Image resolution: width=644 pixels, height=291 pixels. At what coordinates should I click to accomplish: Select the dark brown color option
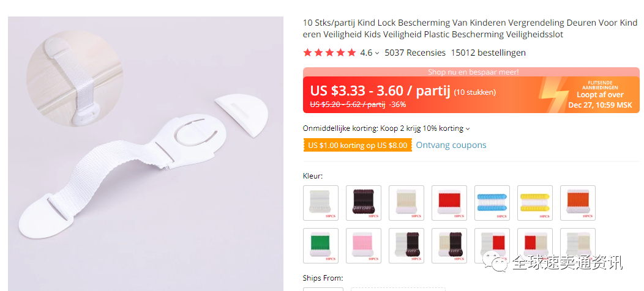click(364, 203)
